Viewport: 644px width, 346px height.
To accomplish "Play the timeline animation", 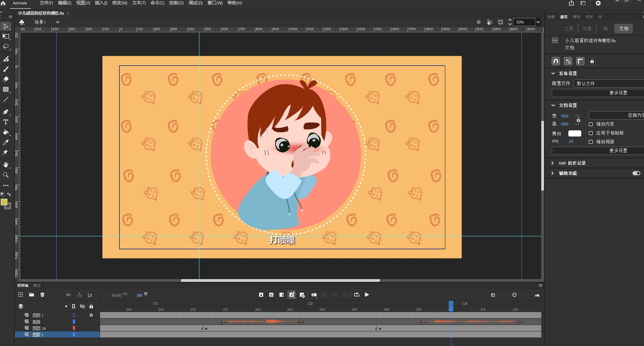I will [367, 295].
